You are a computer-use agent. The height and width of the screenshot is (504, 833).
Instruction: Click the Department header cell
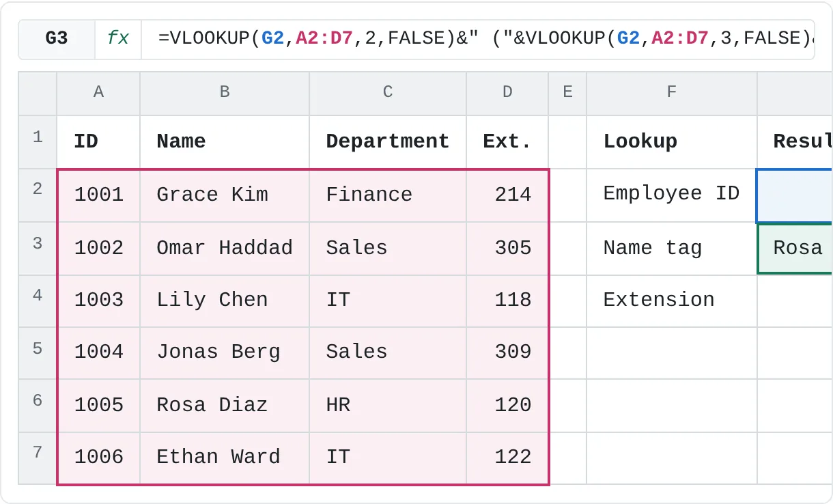tap(388, 142)
